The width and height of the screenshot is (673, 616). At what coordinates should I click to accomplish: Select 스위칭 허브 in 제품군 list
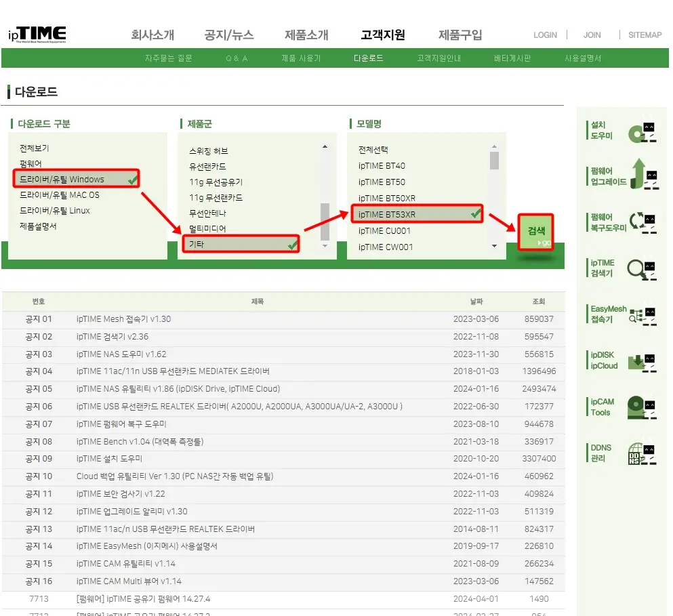point(209,150)
